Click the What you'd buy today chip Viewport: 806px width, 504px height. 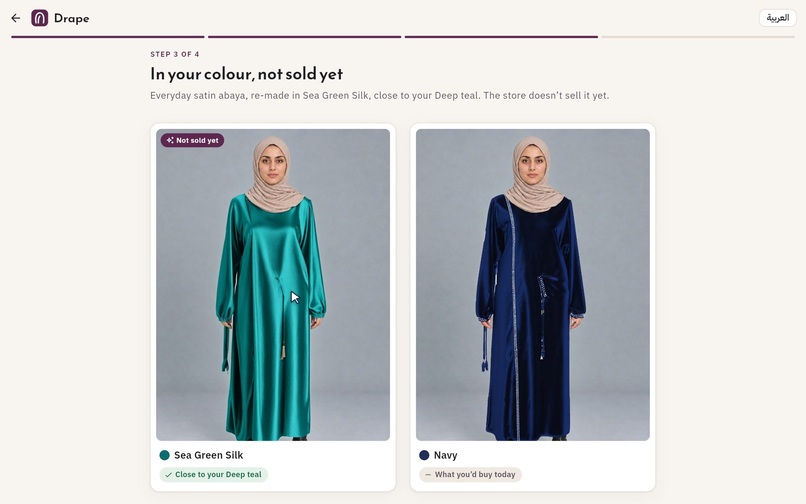pyautogui.click(x=470, y=475)
